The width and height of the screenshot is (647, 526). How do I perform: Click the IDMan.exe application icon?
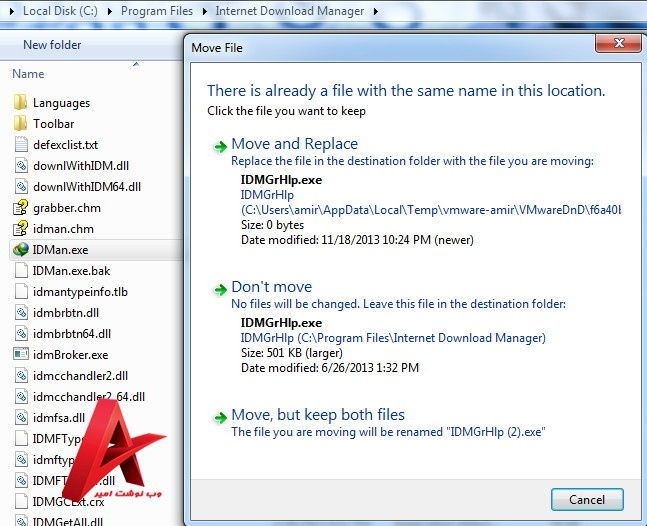pyautogui.click(x=21, y=250)
